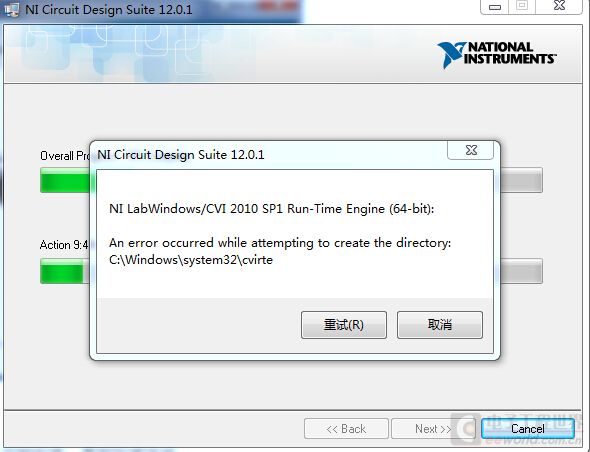Click the disabled << Back button
This screenshot has height=452, width=590.
click(346, 428)
